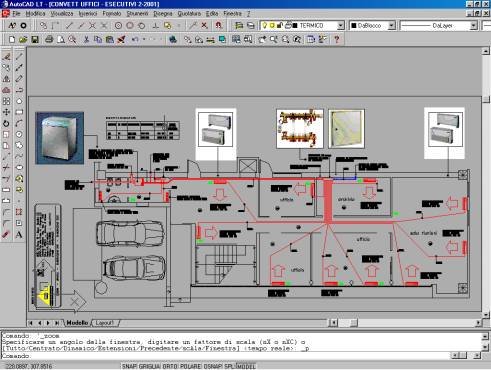
Task: Open the TERMICO layer dropdown
Action: pos(340,25)
